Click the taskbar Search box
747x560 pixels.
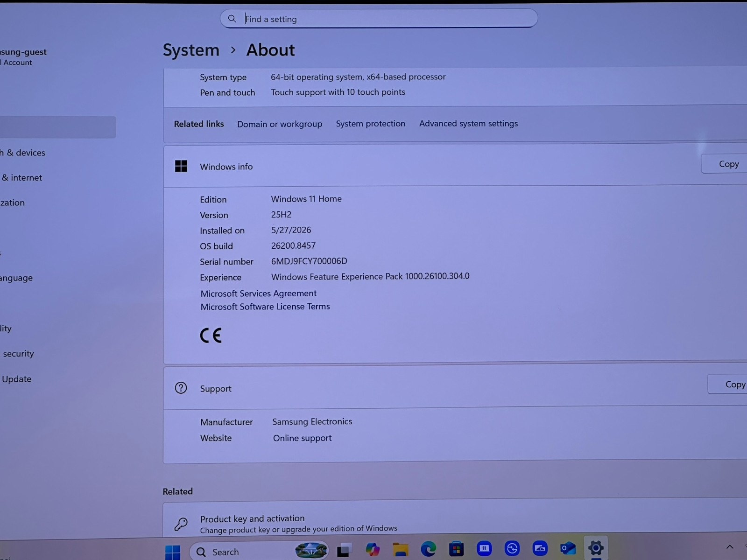click(259, 551)
